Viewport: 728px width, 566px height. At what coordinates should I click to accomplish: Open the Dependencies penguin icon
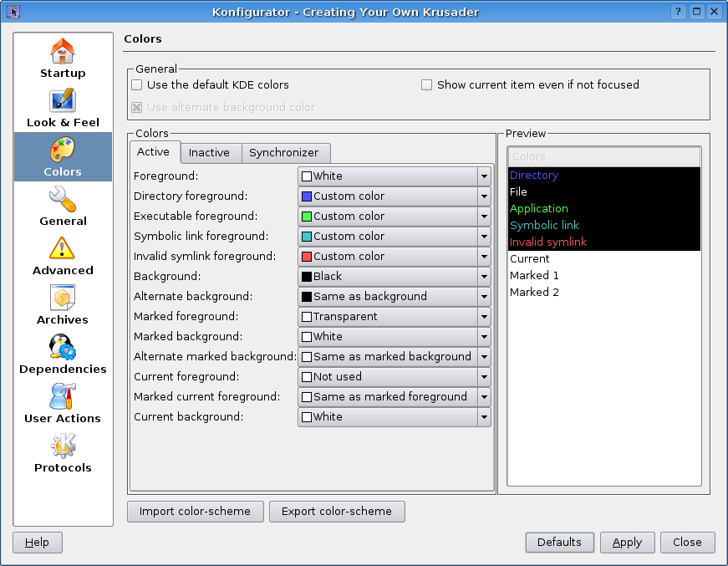62,347
